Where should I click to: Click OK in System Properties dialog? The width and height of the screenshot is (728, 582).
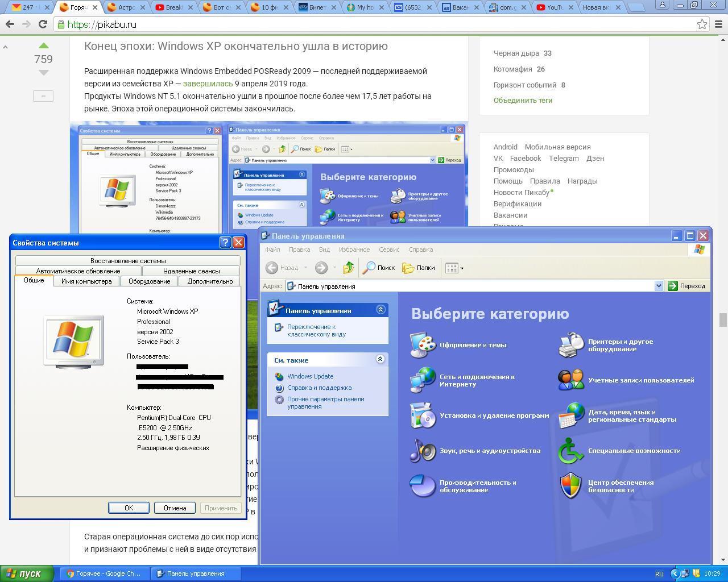(129, 508)
